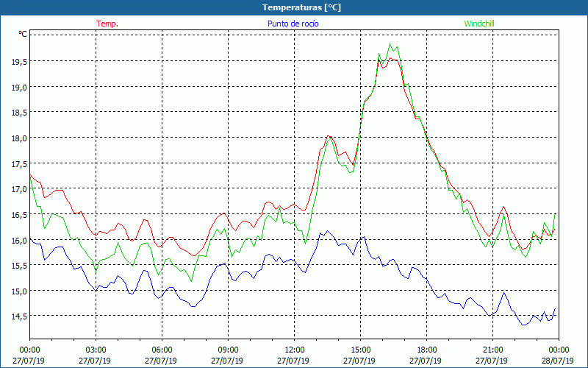Click the 14,5 y-axis value
This screenshot has width=588, height=368.
(19, 317)
